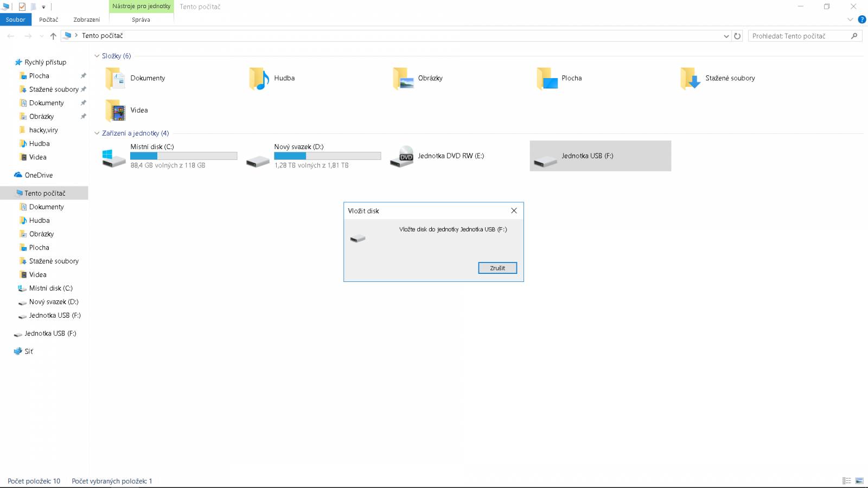Click the forward navigation arrow

[x=28, y=36]
